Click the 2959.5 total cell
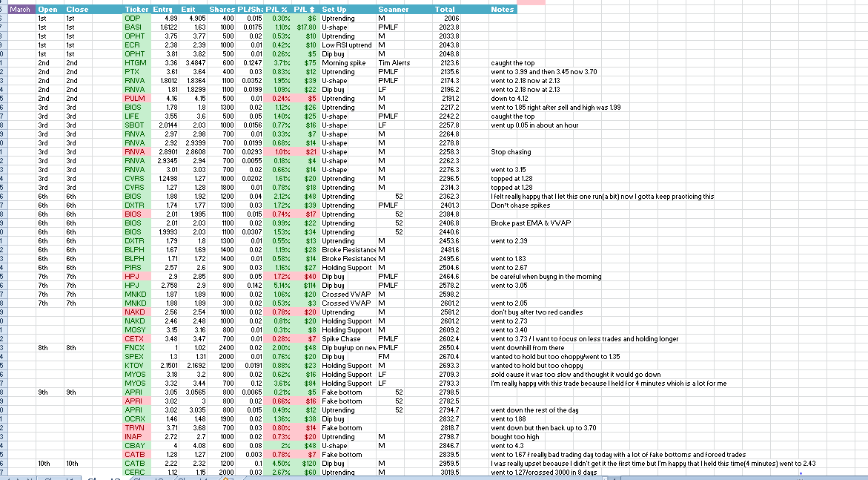 pyautogui.click(x=445, y=464)
